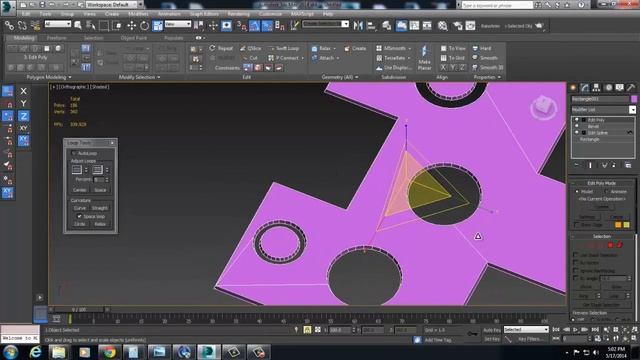Image resolution: width=640 pixels, height=360 pixels.
Task: Click the X axis constraint button
Action: pyautogui.click(x=23, y=91)
